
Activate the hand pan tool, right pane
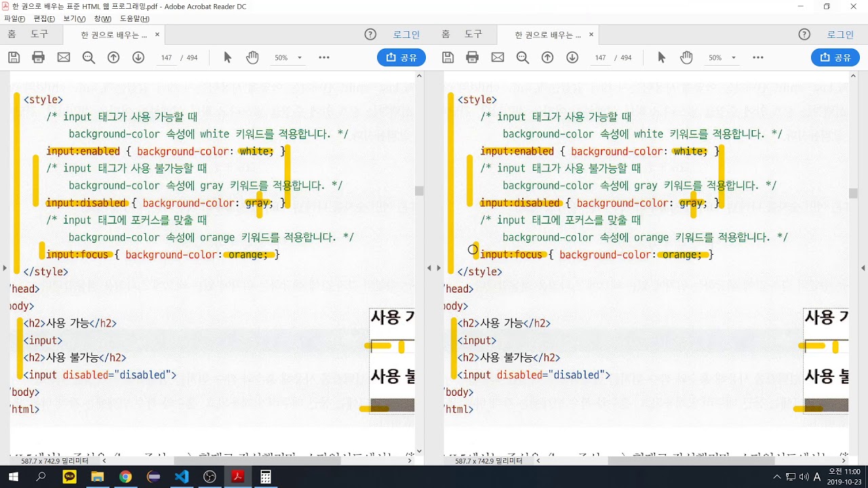click(686, 58)
